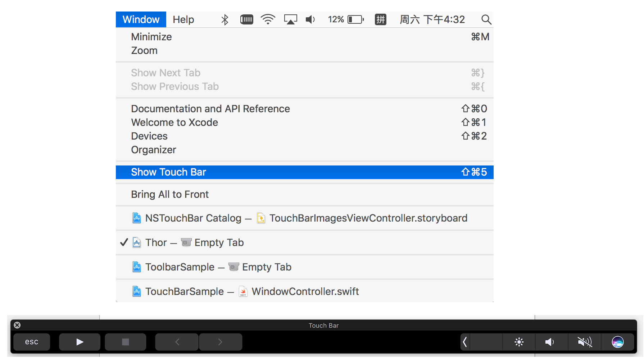Choose Minimize from the menu
The height and width of the screenshot is (359, 644).
tap(305, 37)
